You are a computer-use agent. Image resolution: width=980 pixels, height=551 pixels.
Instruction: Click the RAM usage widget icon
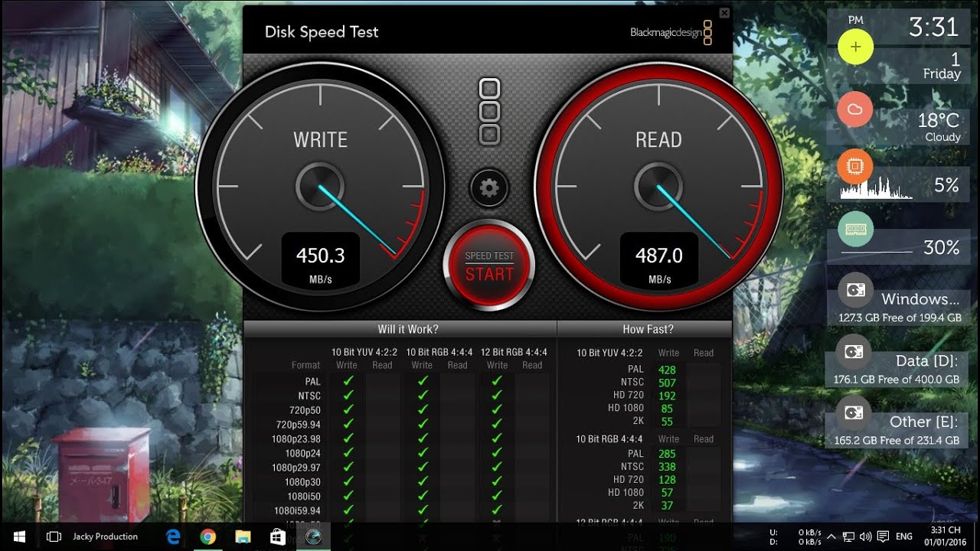pyautogui.click(x=855, y=229)
